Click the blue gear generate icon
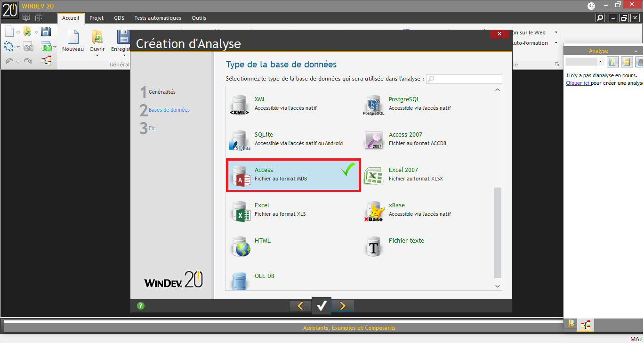Screen dimensions: 644x343 tap(8, 47)
